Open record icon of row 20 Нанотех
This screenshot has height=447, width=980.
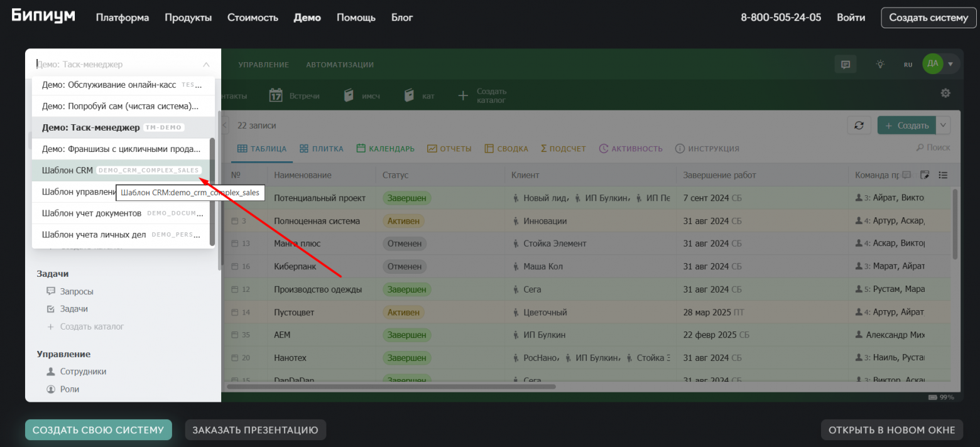(x=235, y=358)
